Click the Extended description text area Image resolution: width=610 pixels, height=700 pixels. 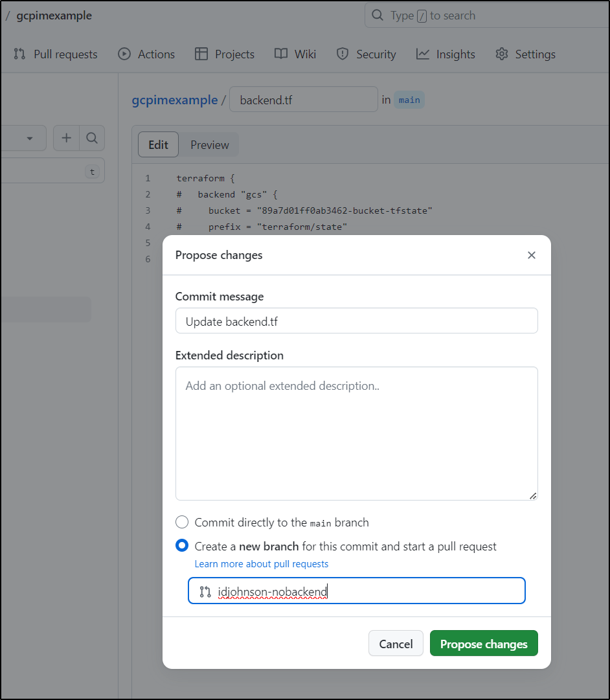(356, 433)
